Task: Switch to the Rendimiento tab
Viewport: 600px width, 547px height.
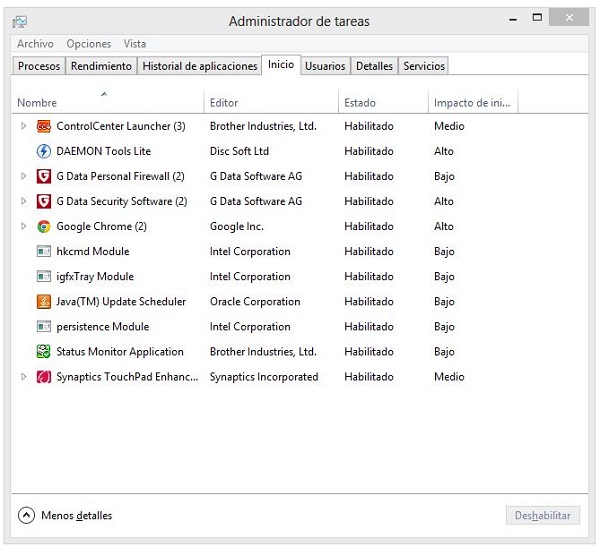Action: 101,66
